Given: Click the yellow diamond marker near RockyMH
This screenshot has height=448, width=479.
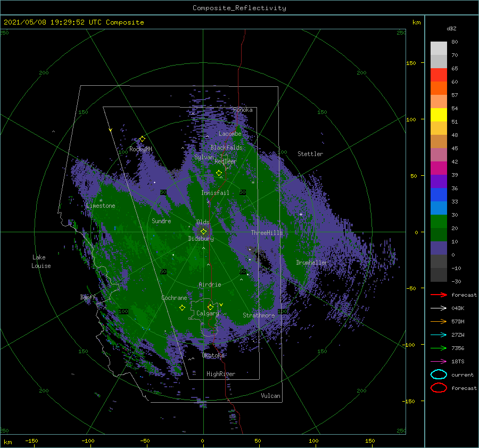Looking at the screenshot, I should (x=142, y=139).
